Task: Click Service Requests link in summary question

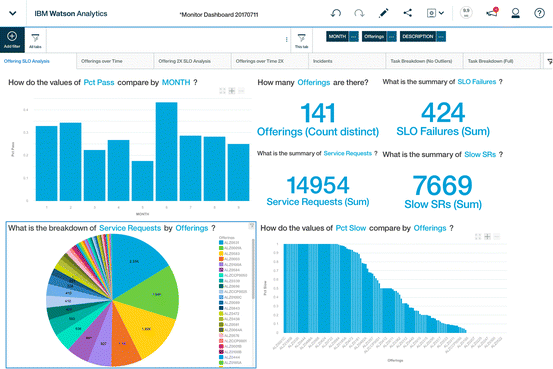Action: tap(348, 153)
